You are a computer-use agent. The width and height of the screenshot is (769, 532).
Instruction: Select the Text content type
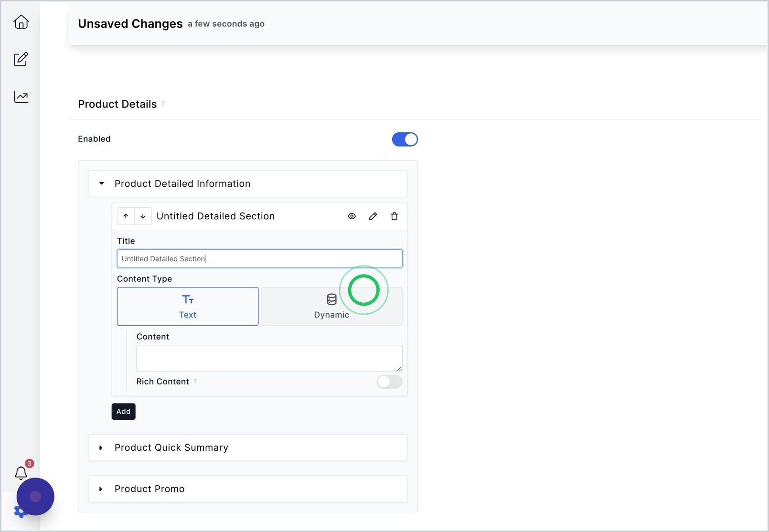pos(188,307)
